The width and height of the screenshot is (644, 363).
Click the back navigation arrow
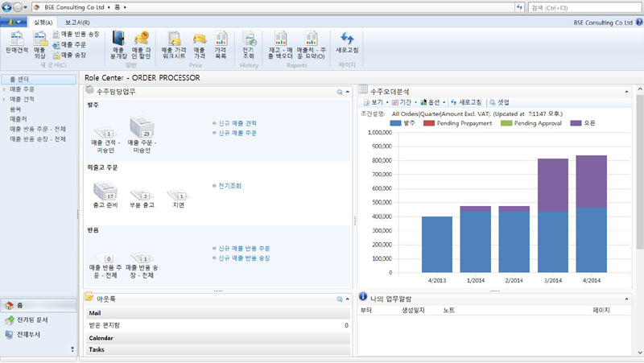(x=6, y=7)
